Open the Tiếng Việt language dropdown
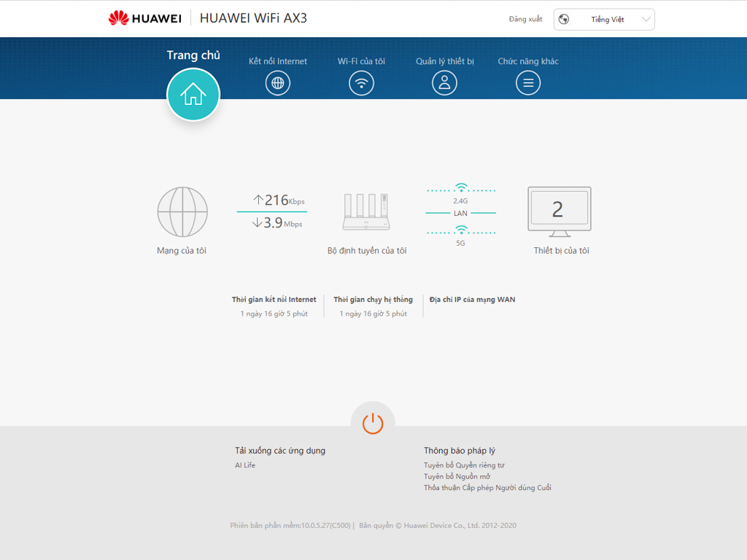The width and height of the screenshot is (747, 560). 604,20
